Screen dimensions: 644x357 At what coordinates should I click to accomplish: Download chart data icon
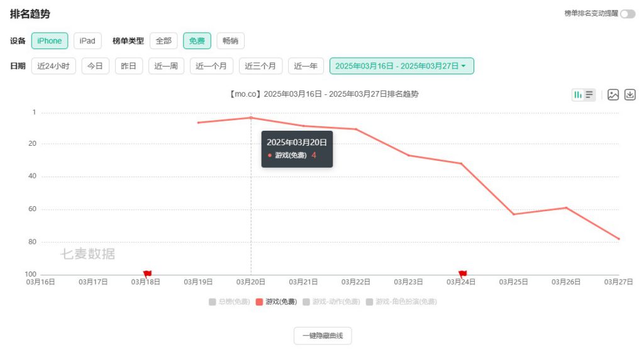pos(630,95)
